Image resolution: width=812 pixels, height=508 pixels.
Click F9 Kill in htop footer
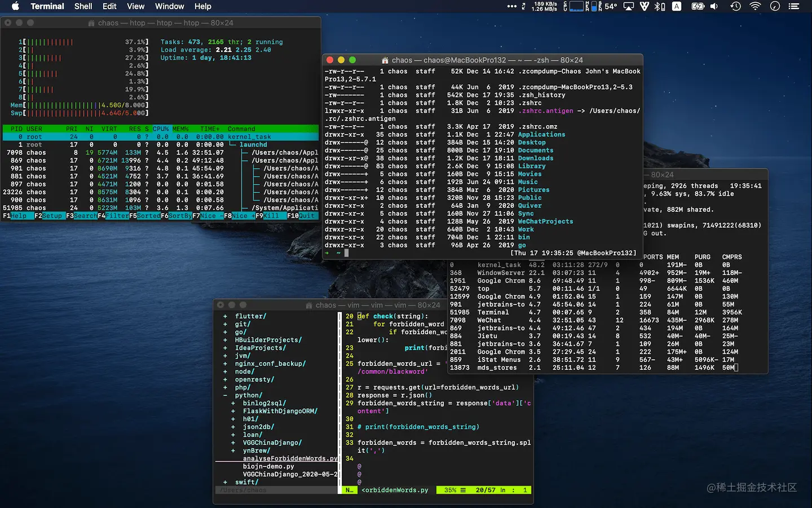click(x=271, y=216)
